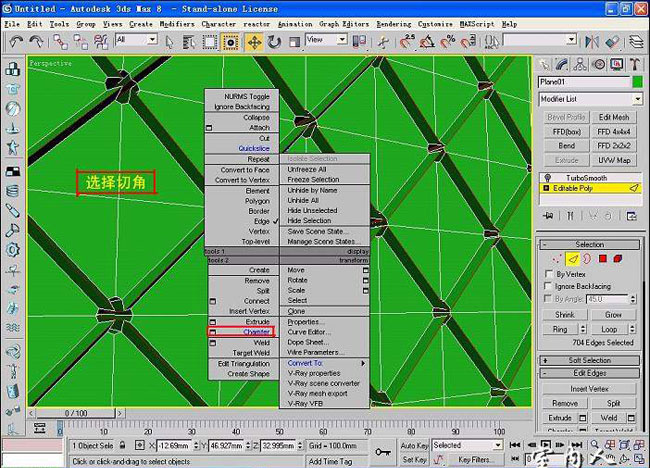Collapse the Selection rollout
Image resolution: width=650 pixels, height=468 pixels.
(x=589, y=245)
